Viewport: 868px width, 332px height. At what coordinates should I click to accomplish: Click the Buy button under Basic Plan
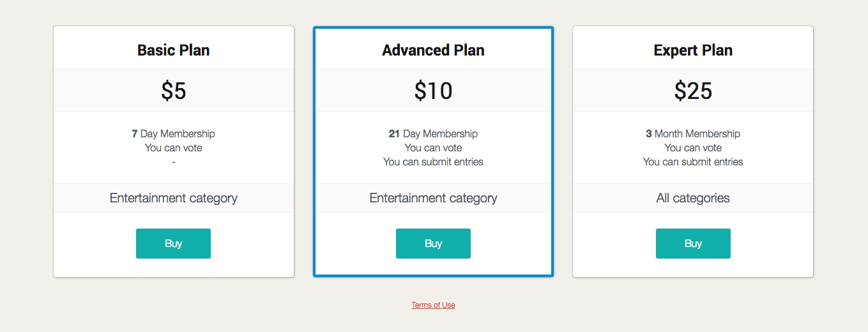click(173, 243)
